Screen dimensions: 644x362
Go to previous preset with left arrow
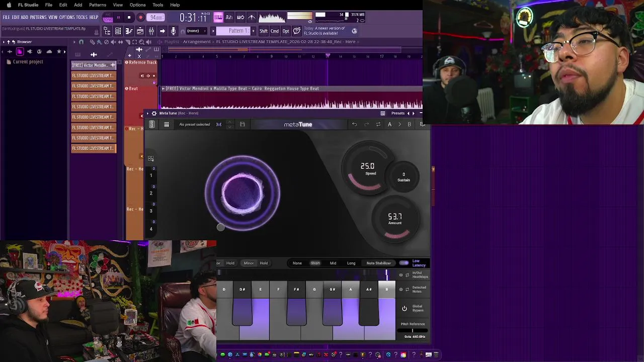(x=408, y=113)
